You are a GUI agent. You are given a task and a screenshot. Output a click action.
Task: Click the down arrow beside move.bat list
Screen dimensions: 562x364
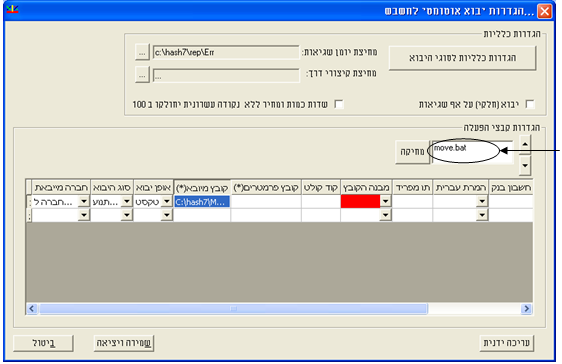pos(525,166)
